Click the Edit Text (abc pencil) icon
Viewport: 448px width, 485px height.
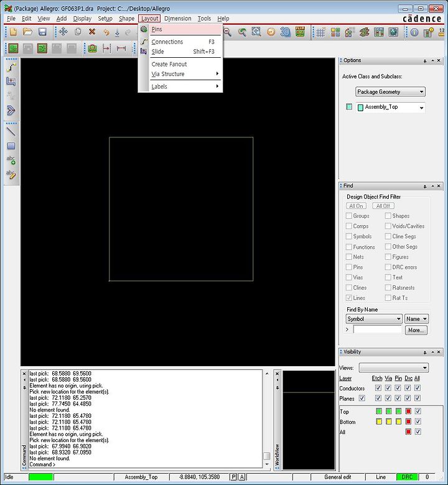[x=11, y=175]
